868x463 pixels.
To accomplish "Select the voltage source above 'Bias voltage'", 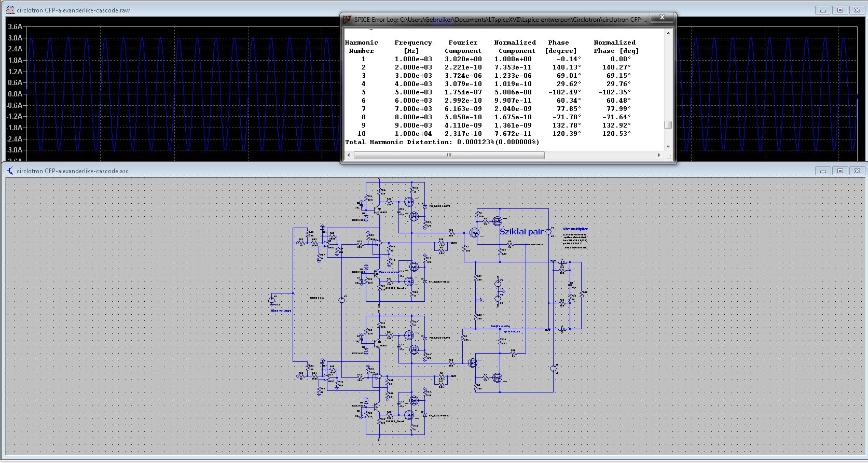I will pyautogui.click(x=271, y=300).
